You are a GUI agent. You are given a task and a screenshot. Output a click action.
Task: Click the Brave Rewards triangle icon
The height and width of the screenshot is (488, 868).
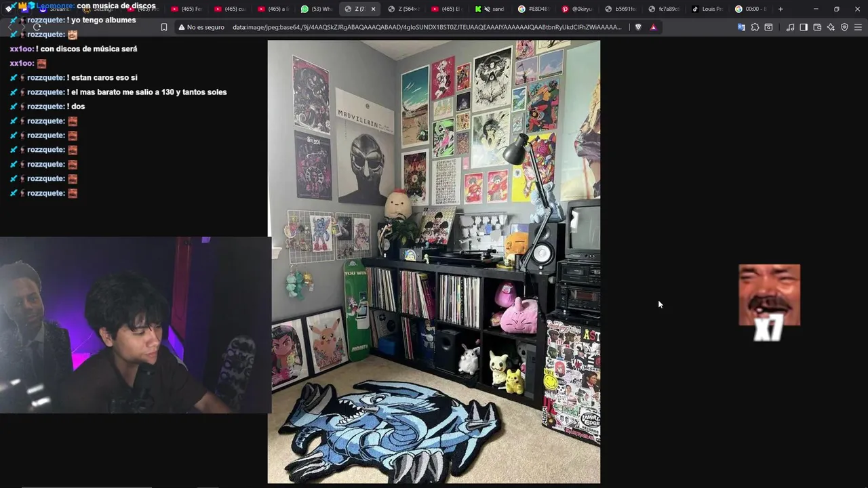653,27
